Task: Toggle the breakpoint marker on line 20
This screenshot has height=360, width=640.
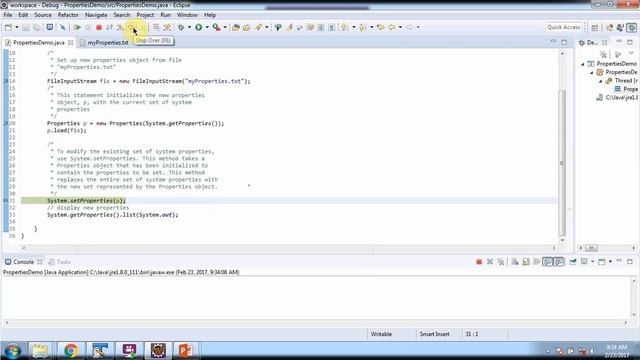Action: click(6, 123)
